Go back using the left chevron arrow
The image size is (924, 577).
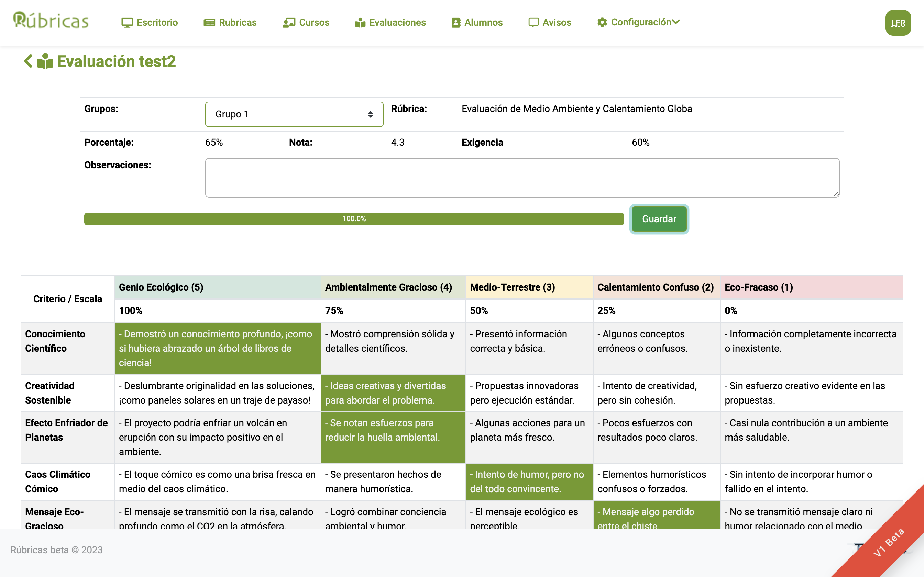click(x=28, y=61)
